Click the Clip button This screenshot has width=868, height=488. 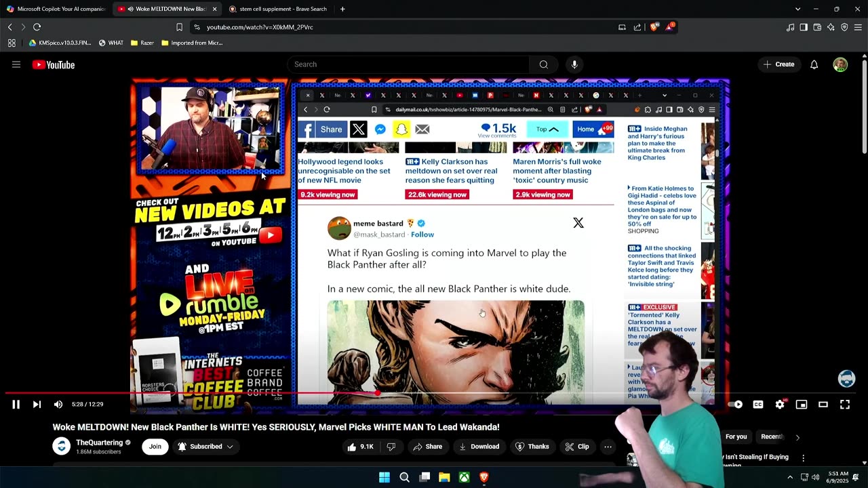(577, 447)
